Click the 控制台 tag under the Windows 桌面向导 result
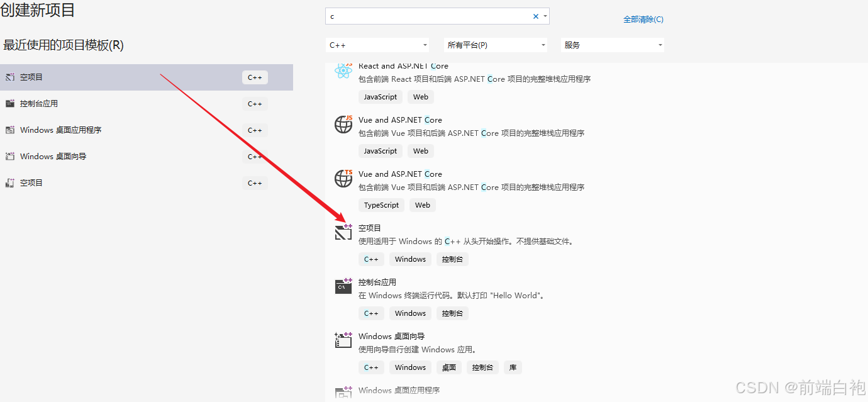The width and height of the screenshot is (868, 402). click(482, 367)
